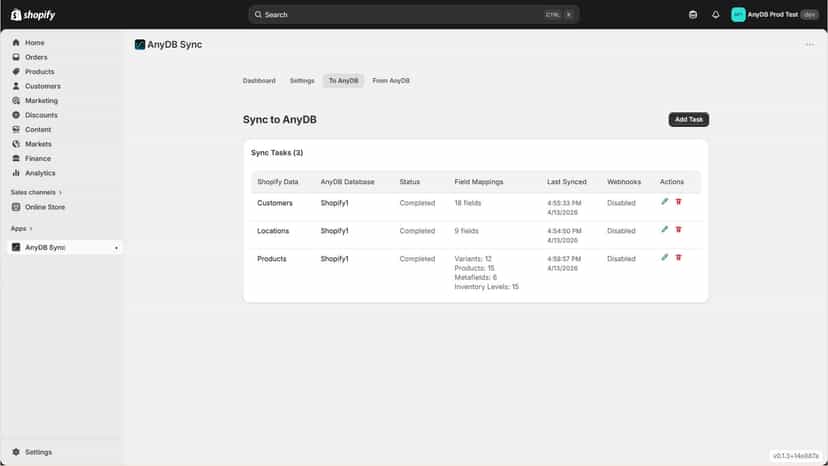This screenshot has height=466, width=828.
Task: Click 'Variants: 12' text
Action: pos(473,259)
